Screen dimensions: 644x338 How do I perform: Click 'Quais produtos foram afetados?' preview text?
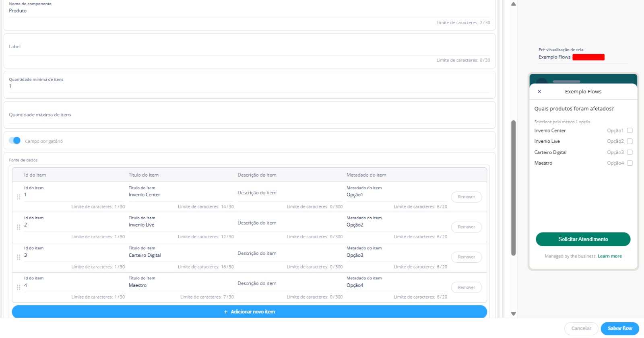[574, 109]
